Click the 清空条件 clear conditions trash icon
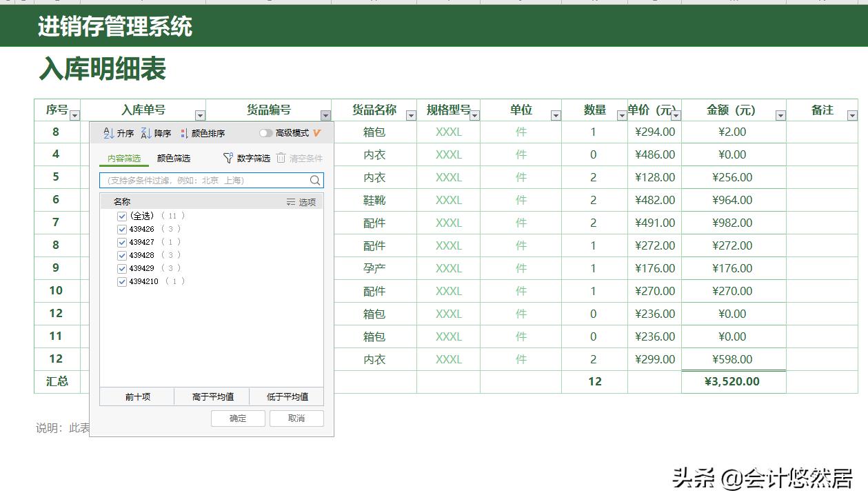The height and width of the screenshot is (504, 868). tap(281, 157)
